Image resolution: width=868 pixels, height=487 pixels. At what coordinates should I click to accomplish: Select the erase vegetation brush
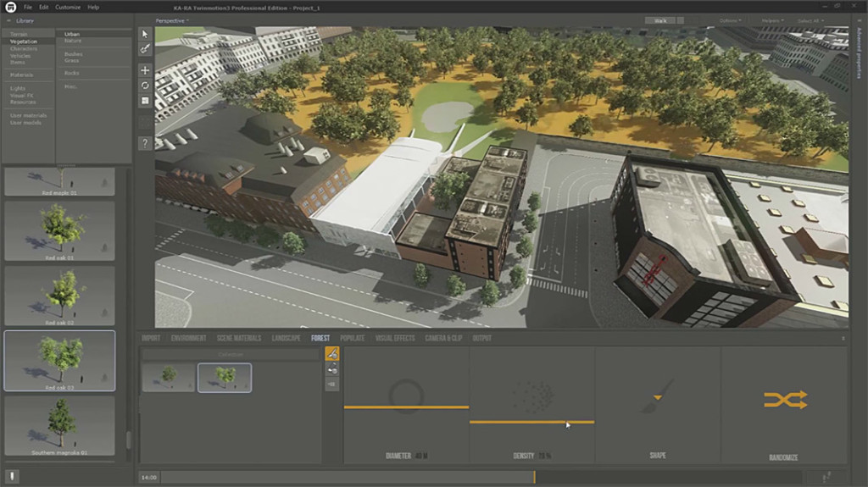point(332,369)
